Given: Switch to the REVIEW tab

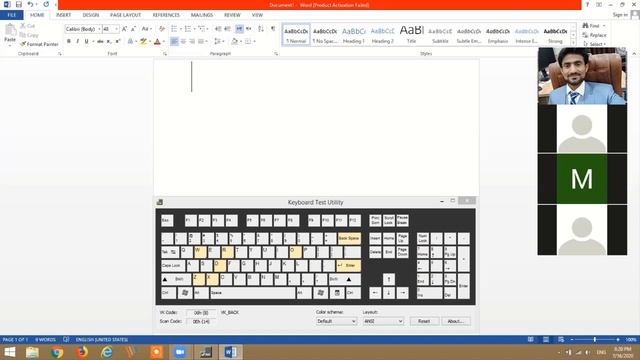Looking at the screenshot, I should pos(232,15).
